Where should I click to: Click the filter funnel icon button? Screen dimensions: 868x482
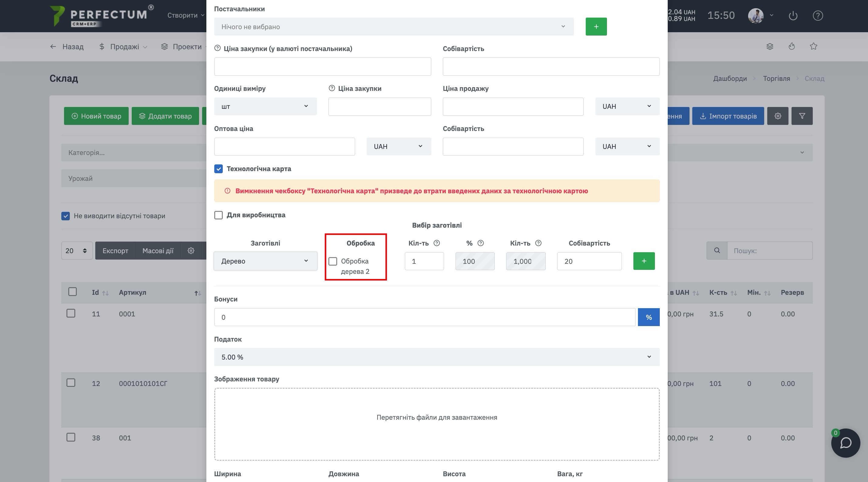coord(802,116)
